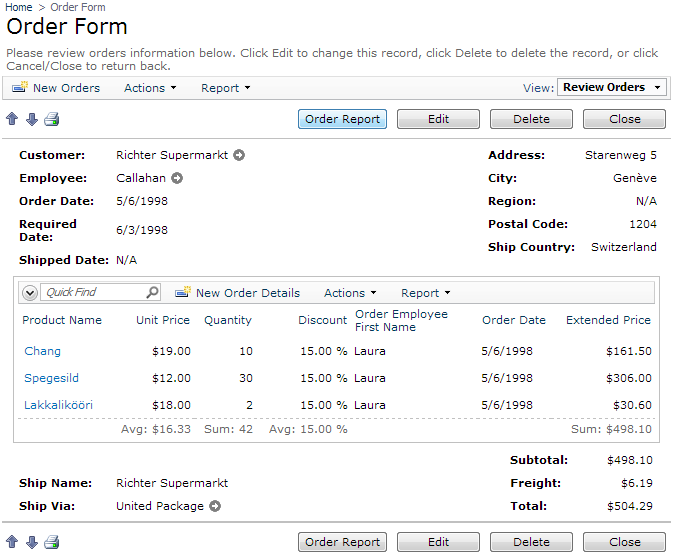Click the bottom printer icon
The width and height of the screenshot is (679, 556).
coord(52,542)
